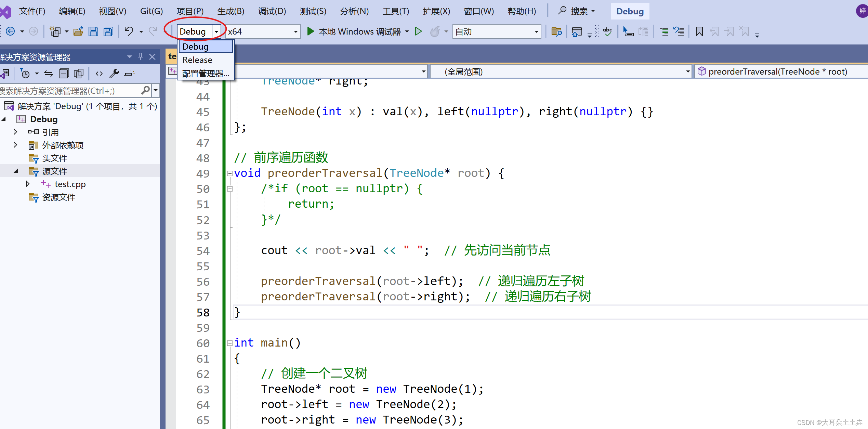Image resolution: width=868 pixels, height=429 pixels.
Task: Select the Debug project node
Action: click(x=44, y=119)
